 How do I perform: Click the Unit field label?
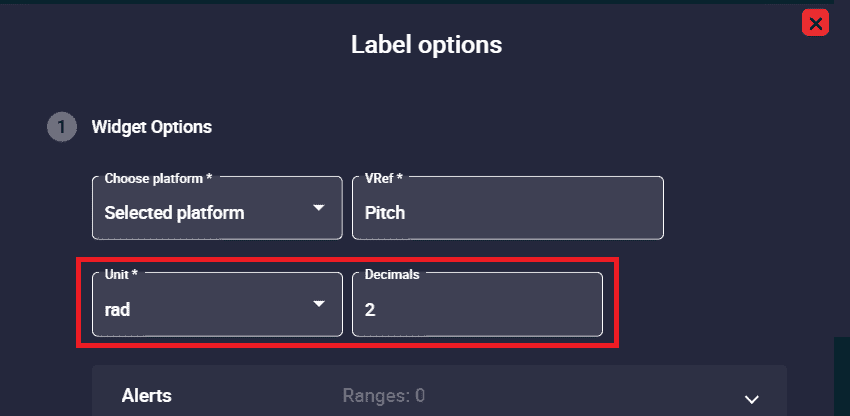(x=121, y=273)
